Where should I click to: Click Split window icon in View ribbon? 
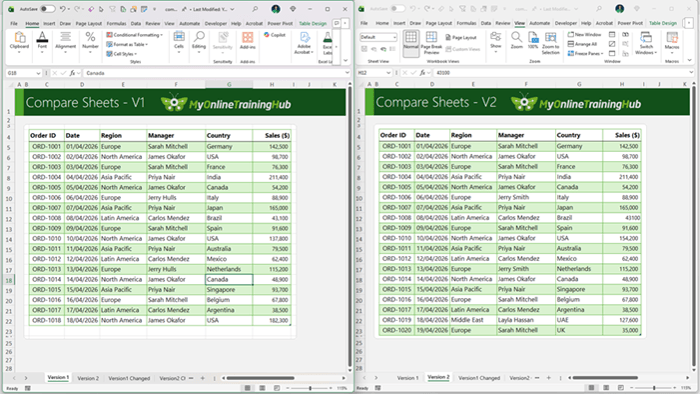[x=612, y=34]
